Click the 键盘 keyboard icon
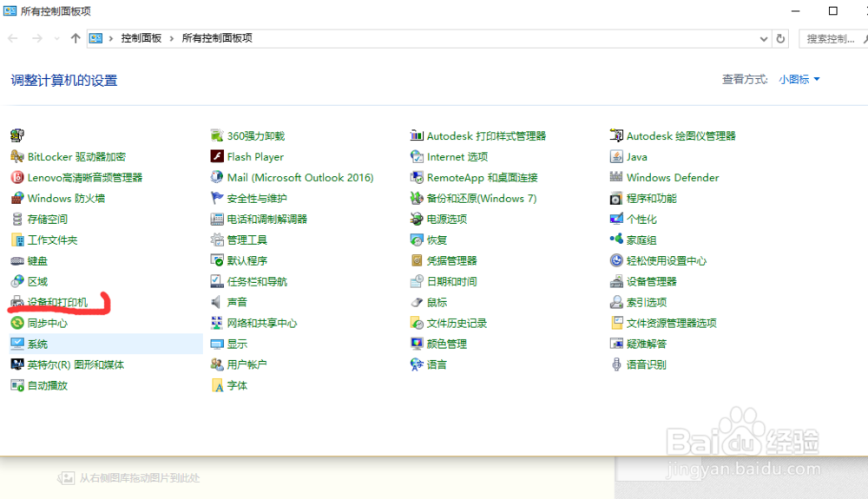 coord(17,260)
